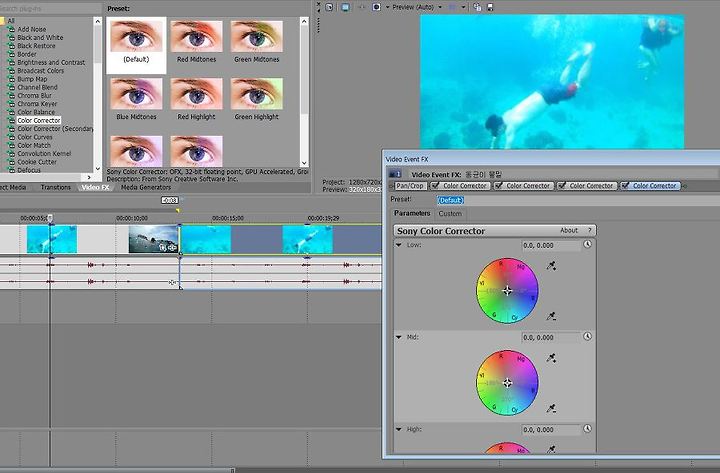Viewport: 720px width, 473px height.
Task: Switch to the Parameters tab
Action: (412, 213)
